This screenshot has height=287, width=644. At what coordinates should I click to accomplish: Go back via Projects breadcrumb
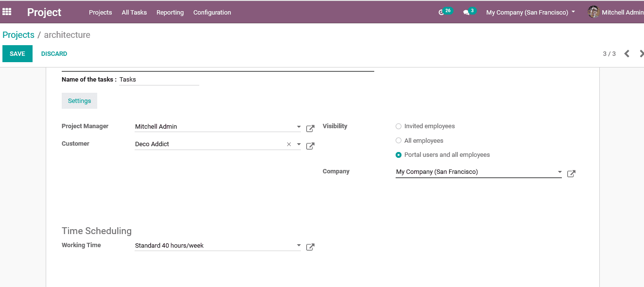click(18, 35)
